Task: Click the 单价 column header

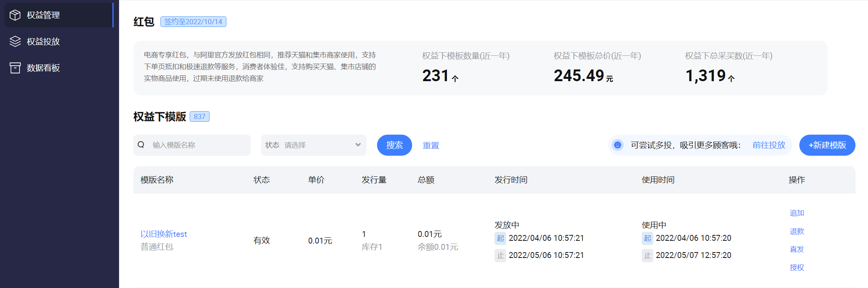Action: (x=316, y=180)
